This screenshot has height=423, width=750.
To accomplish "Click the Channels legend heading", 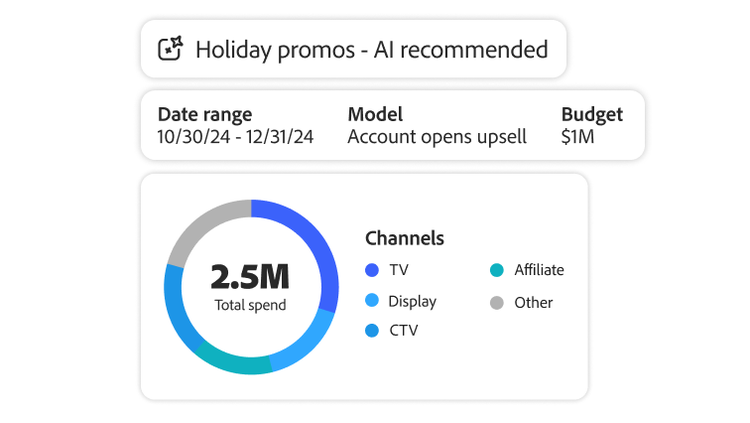I will coord(405,238).
